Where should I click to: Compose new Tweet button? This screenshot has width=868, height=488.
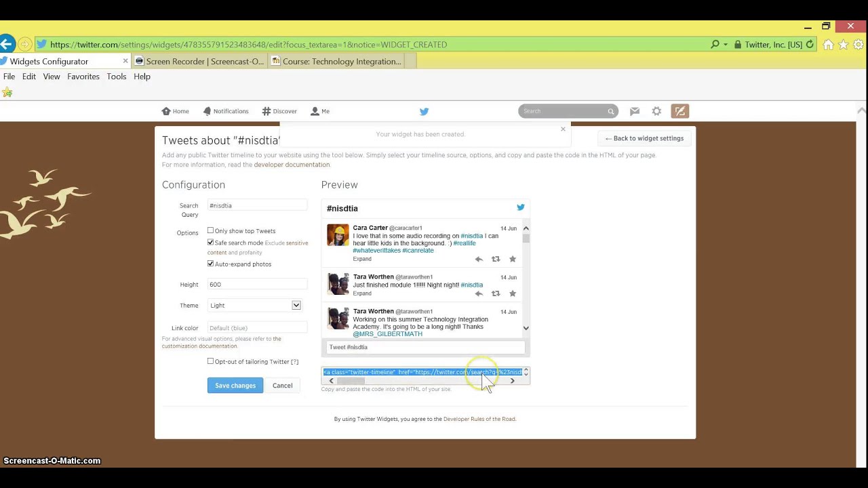(x=680, y=111)
